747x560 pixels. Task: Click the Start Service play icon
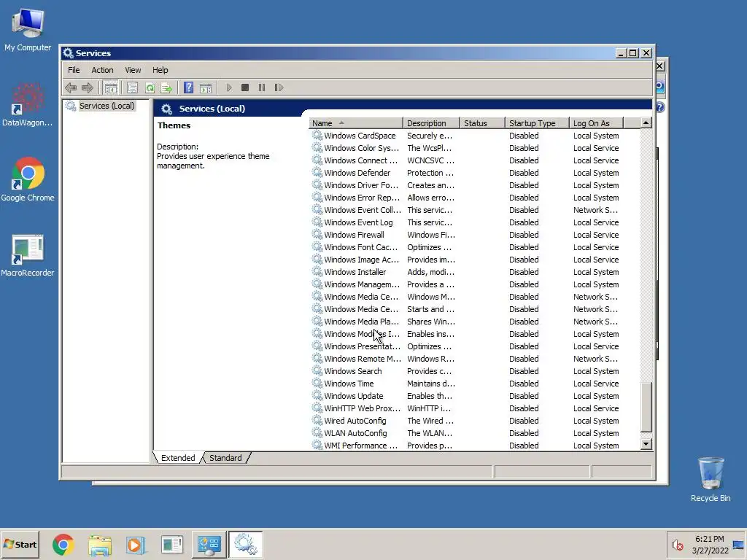[x=228, y=87]
